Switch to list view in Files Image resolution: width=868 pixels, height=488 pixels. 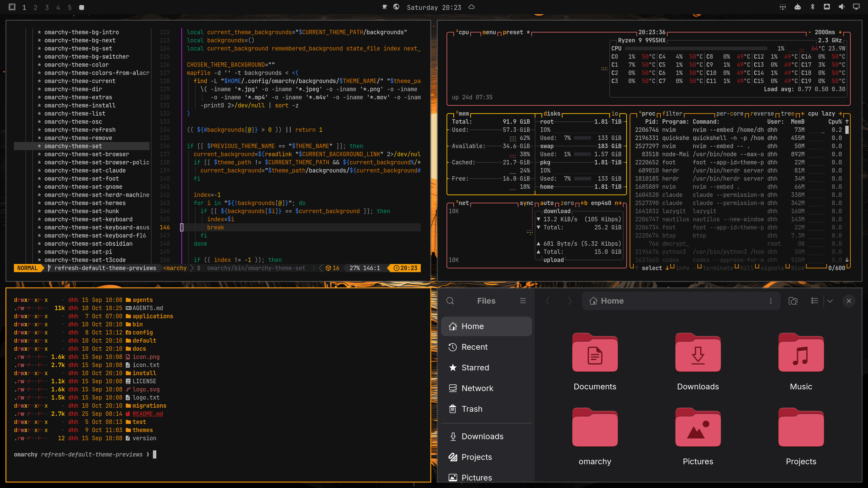tap(815, 301)
